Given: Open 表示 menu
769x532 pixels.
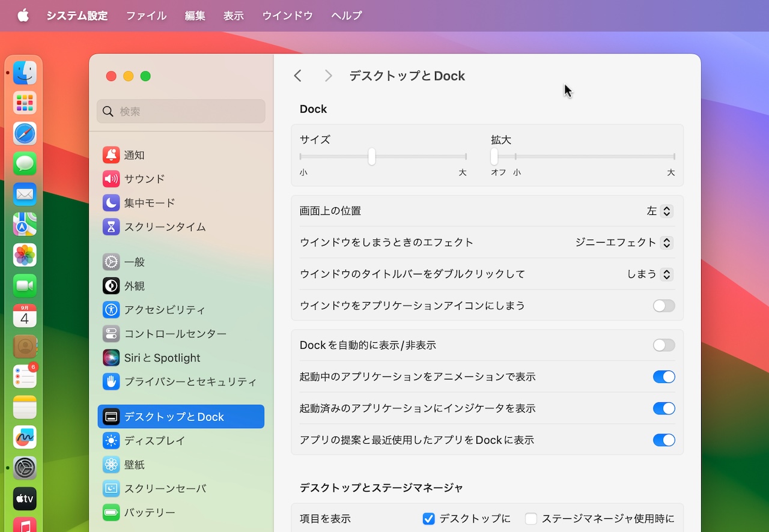Looking at the screenshot, I should pos(234,16).
